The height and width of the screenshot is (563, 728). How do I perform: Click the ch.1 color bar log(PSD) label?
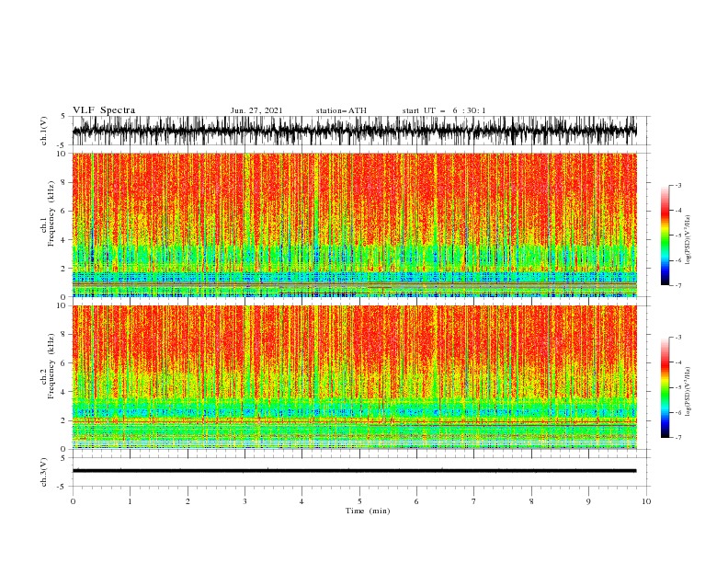688,240
